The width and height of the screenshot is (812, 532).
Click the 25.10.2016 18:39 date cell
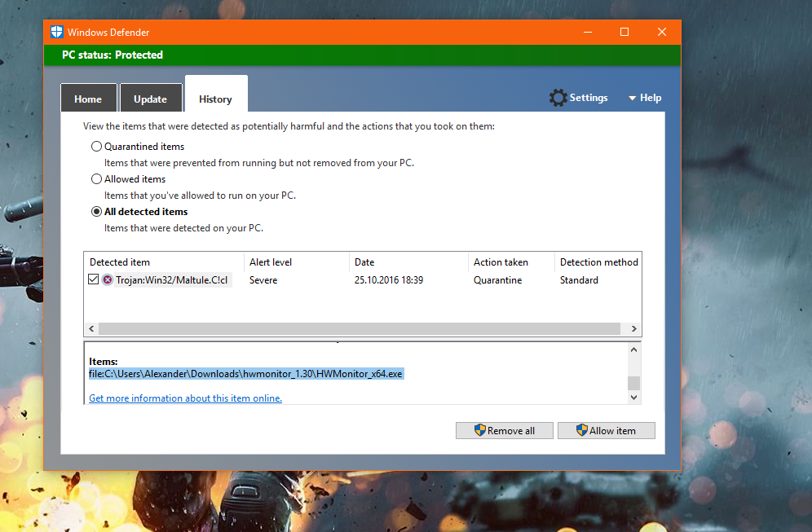click(x=389, y=280)
